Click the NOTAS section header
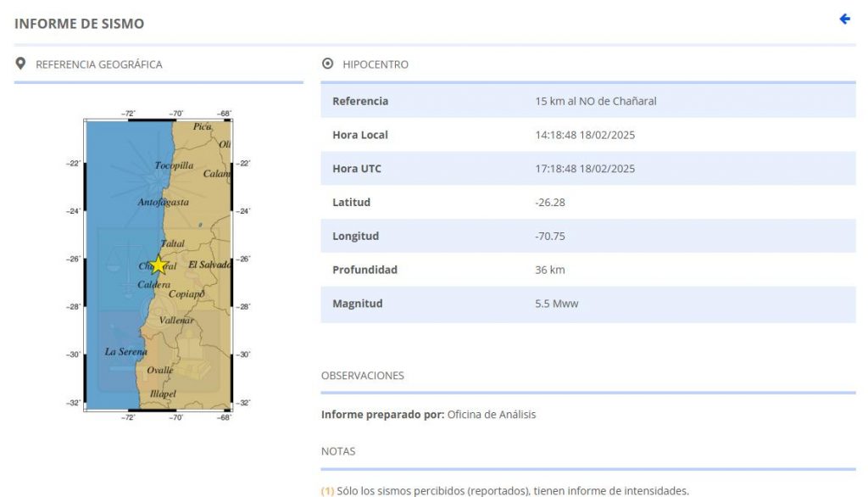Screen dimensions: 868x497 click(x=338, y=451)
